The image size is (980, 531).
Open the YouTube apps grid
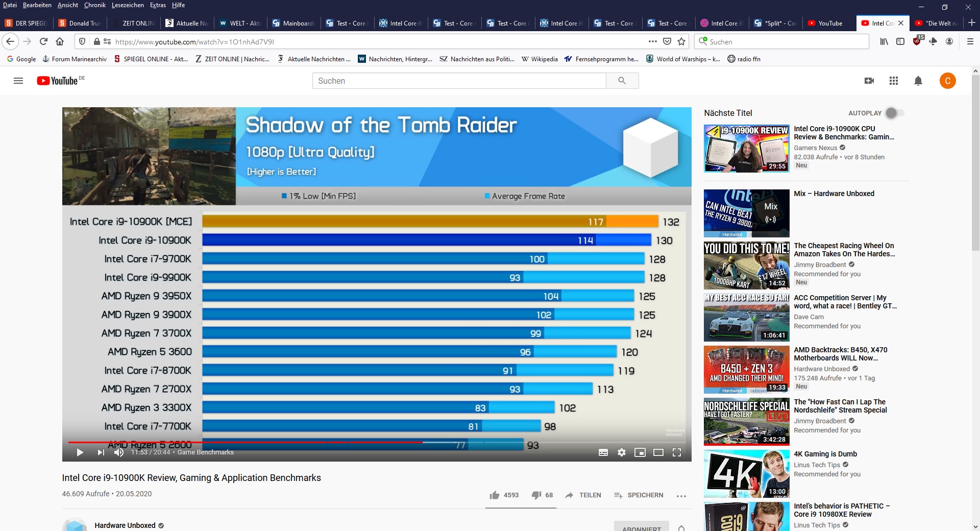tap(894, 81)
